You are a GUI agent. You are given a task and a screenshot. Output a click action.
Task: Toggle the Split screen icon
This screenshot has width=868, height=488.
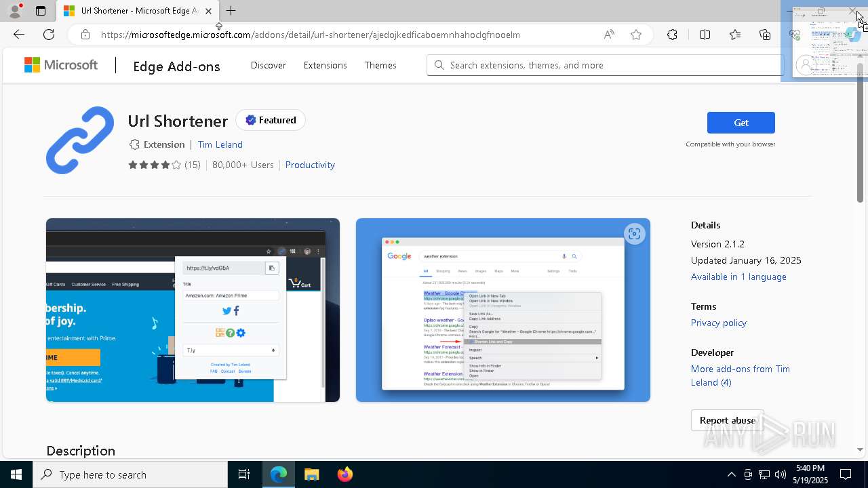(705, 35)
